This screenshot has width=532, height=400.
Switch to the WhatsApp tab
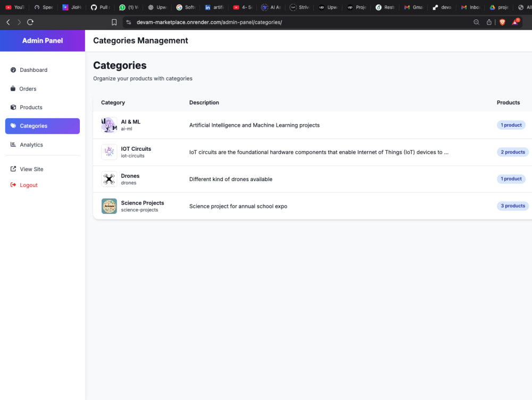pyautogui.click(x=129, y=7)
